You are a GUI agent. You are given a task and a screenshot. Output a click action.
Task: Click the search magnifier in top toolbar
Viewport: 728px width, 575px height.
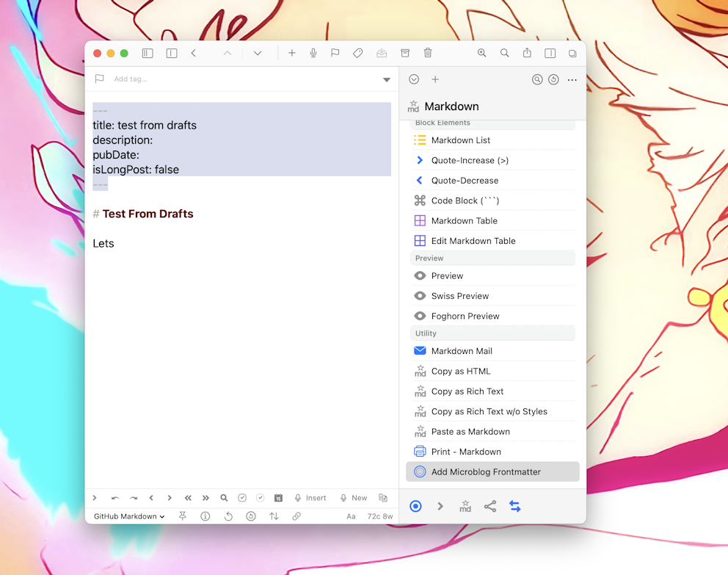504,53
